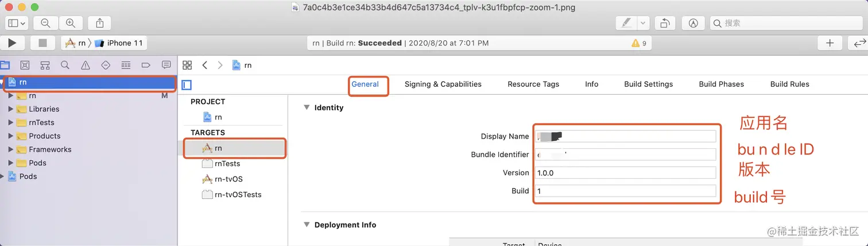868x246 pixels.
Task: Switch to Signing & Capabilities tab
Action: (443, 84)
